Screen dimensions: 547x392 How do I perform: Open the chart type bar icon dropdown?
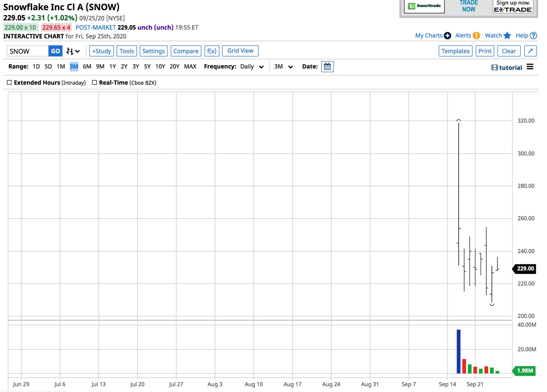73,51
